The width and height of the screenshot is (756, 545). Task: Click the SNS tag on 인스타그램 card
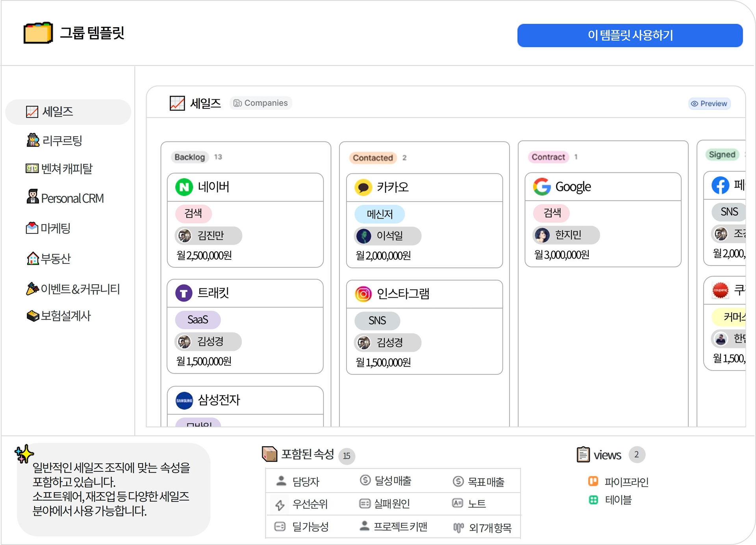[x=377, y=321]
